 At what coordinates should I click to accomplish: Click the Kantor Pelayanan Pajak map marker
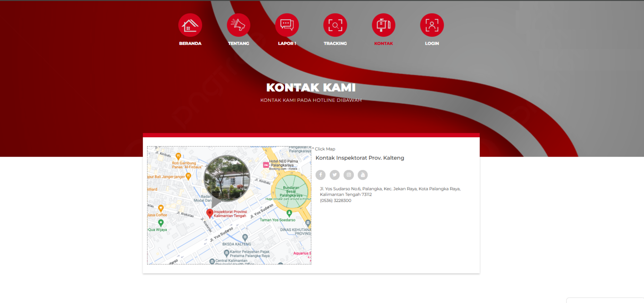click(226, 253)
